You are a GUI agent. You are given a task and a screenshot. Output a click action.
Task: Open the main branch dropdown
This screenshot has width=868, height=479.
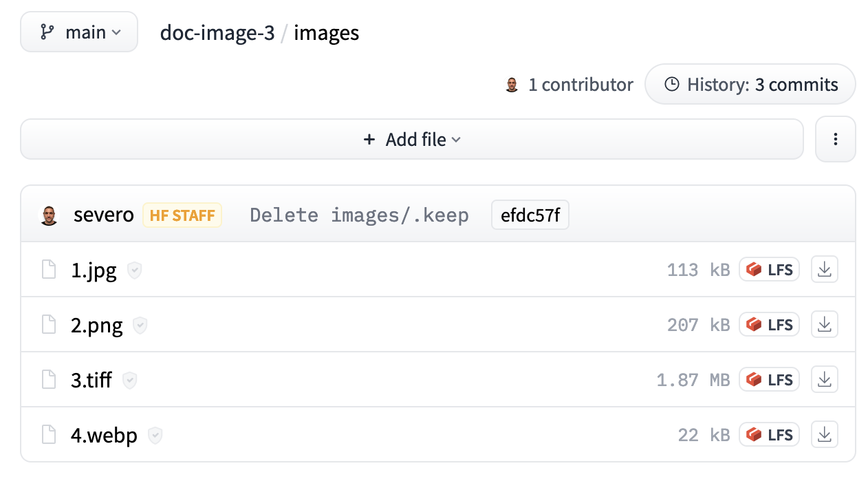pos(79,32)
